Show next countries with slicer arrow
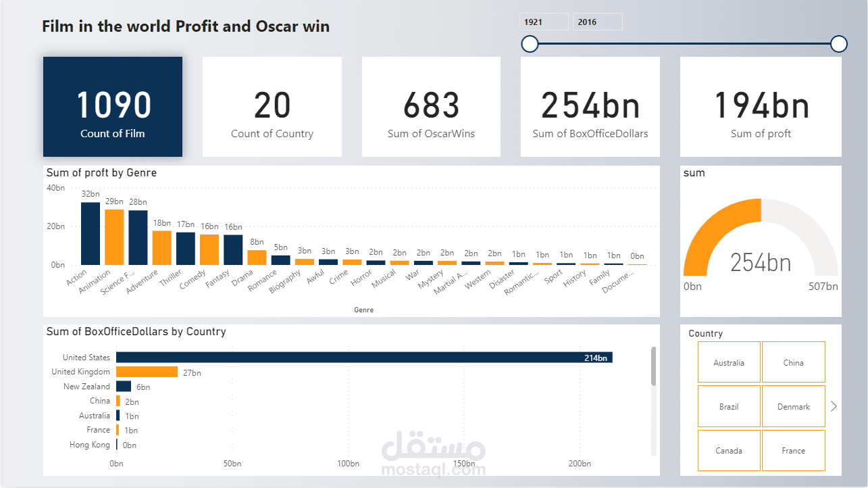This screenshot has width=868, height=488. pos(834,406)
